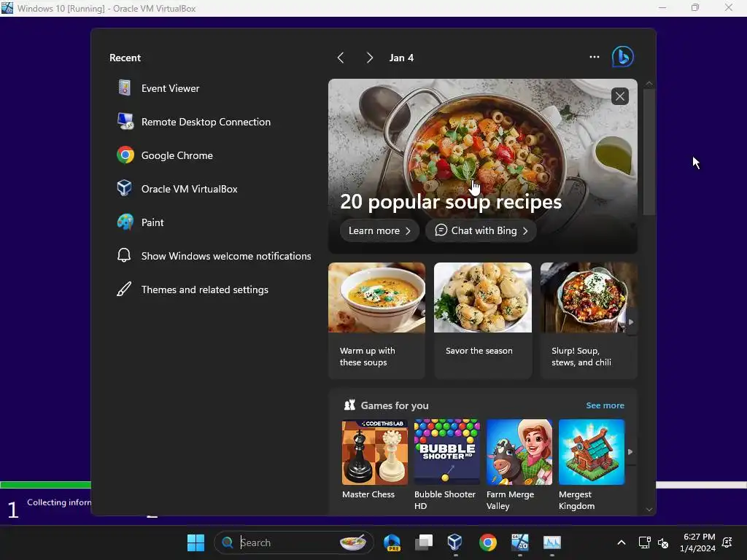Show hidden system tray icons chevron

(622, 542)
